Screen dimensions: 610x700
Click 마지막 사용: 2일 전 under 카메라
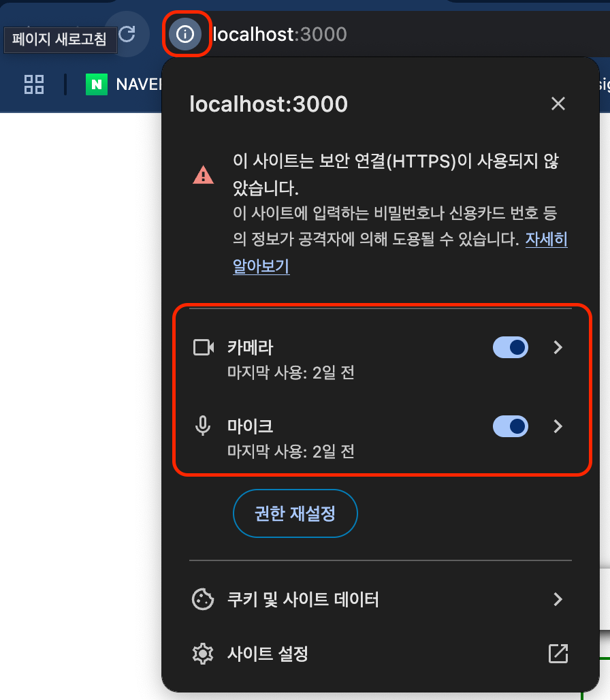pos(291,372)
